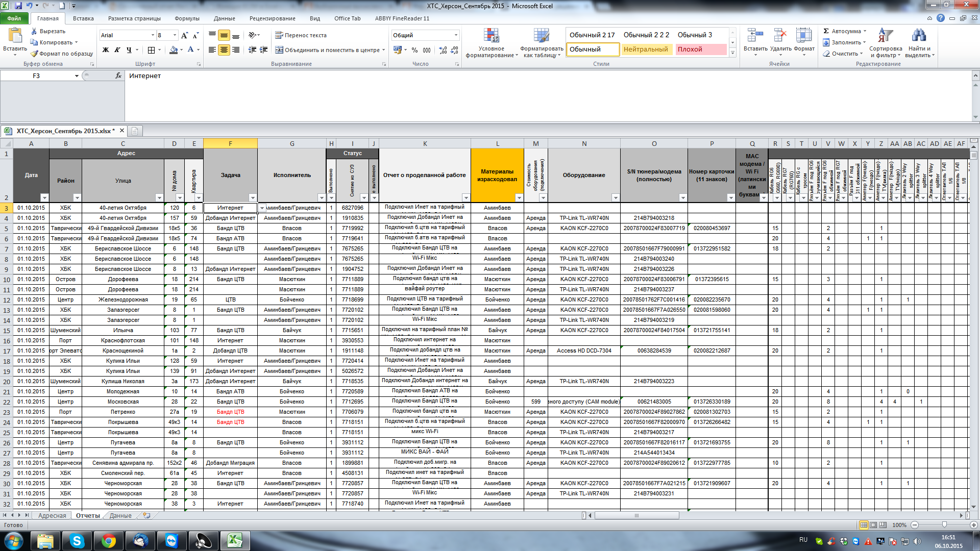
Task: Select the Адресная sheet tab
Action: click(52, 515)
